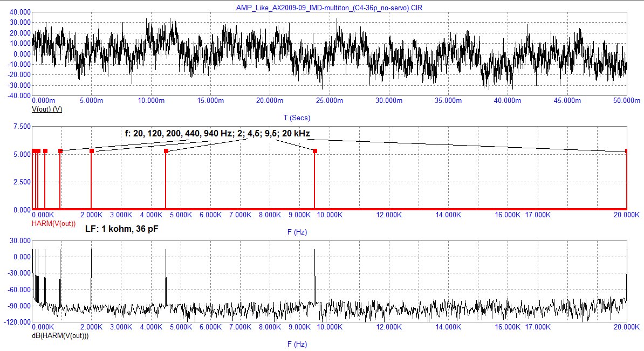Click the 40.000m time axis label
Viewport: 644px width, 351px height.
[x=508, y=101]
